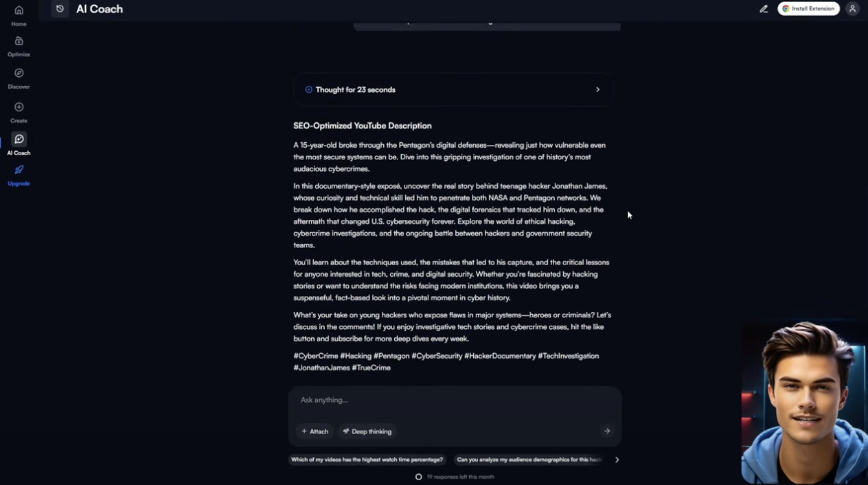This screenshot has width=868, height=485.
Task: Select the audience demographics suggestion
Action: coord(529,460)
